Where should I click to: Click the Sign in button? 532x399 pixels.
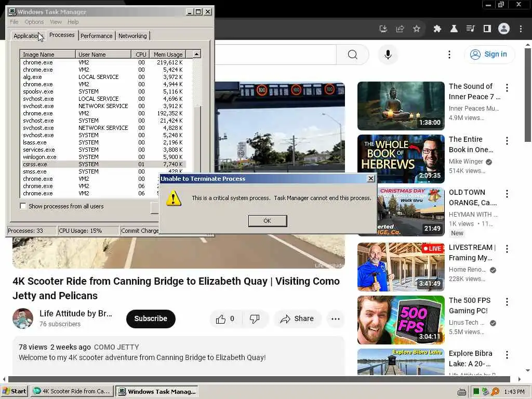click(x=489, y=54)
